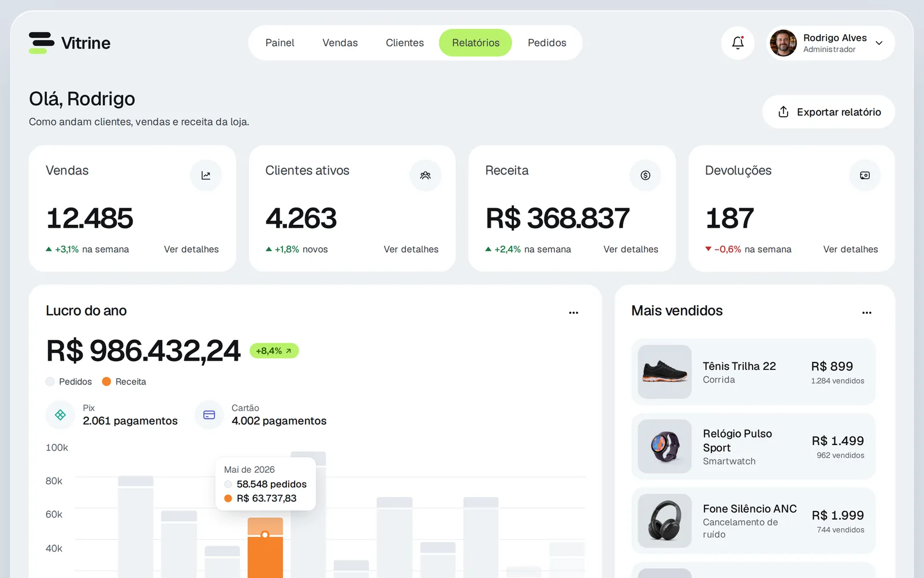Click the Vendas chart icon

pos(206,175)
